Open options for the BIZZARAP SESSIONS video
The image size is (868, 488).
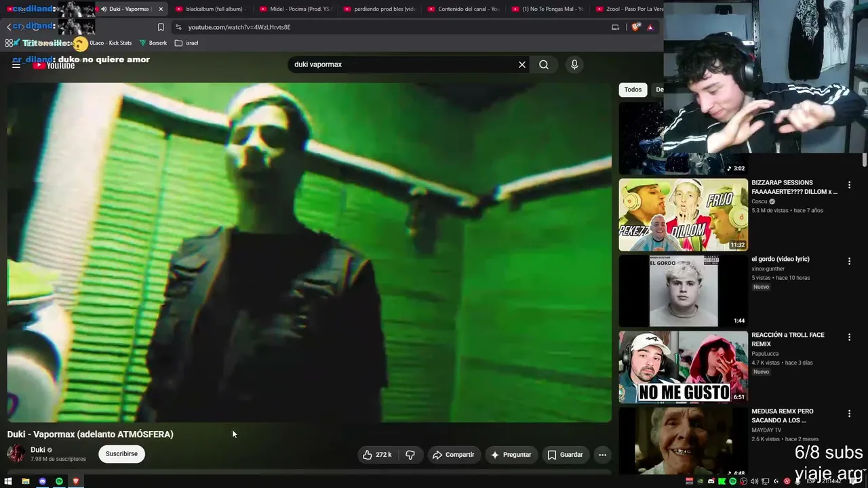tap(849, 185)
